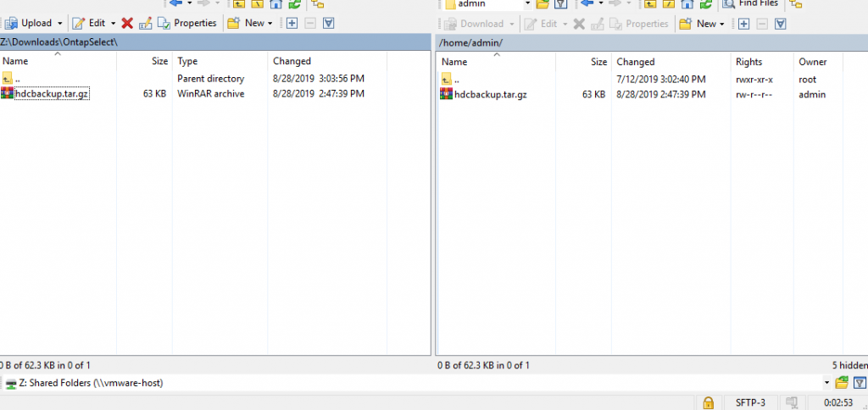Click local Select All triangle icon
868x410 pixels.
pyautogui.click(x=329, y=23)
